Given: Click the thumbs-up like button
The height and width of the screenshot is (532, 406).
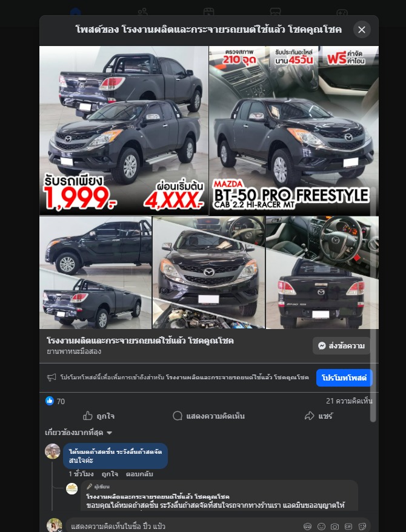Looking at the screenshot, I should point(99,416).
